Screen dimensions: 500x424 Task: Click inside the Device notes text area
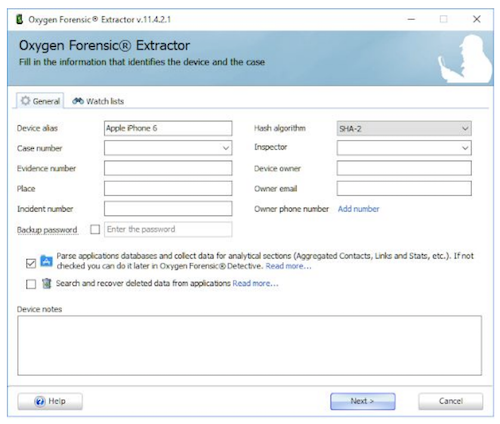click(x=249, y=346)
